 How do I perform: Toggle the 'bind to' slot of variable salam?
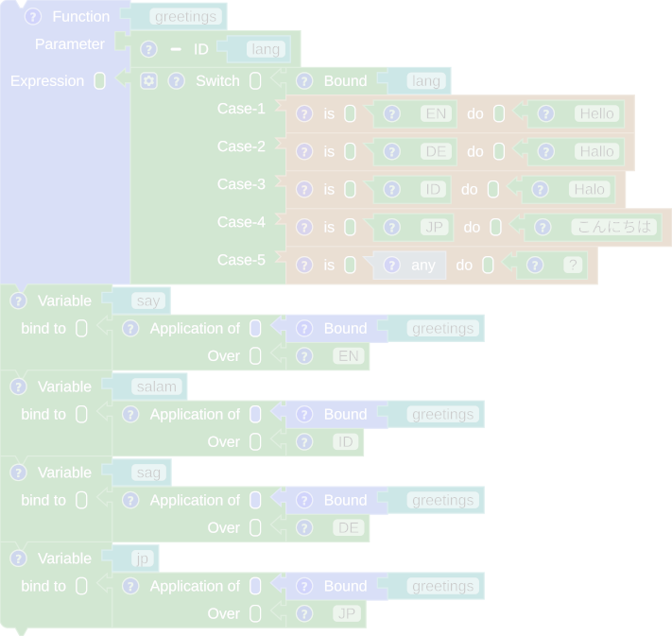(x=81, y=414)
